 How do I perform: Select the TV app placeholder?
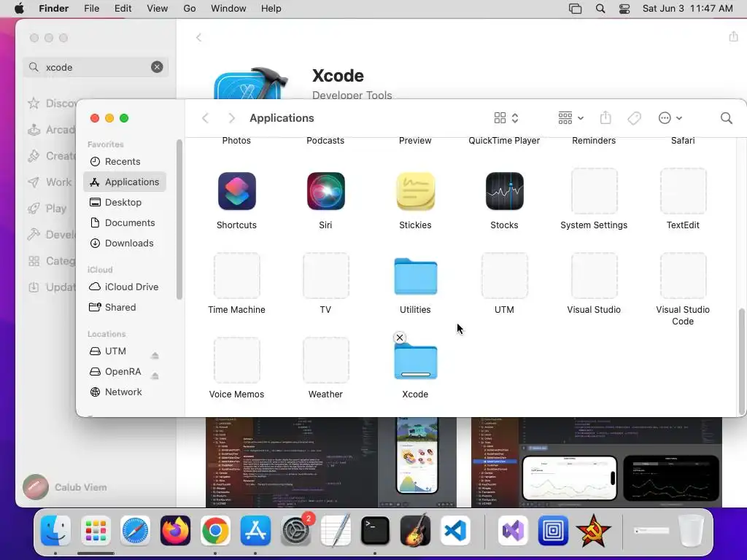(x=326, y=276)
